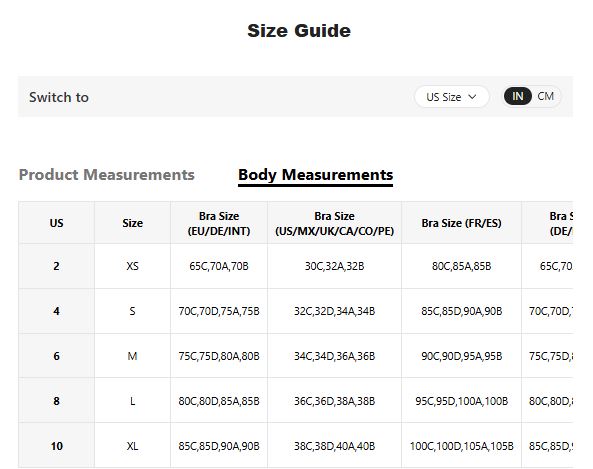Select the IN unit toggle
Viewport: 593px width, 469px height.
[x=517, y=96]
